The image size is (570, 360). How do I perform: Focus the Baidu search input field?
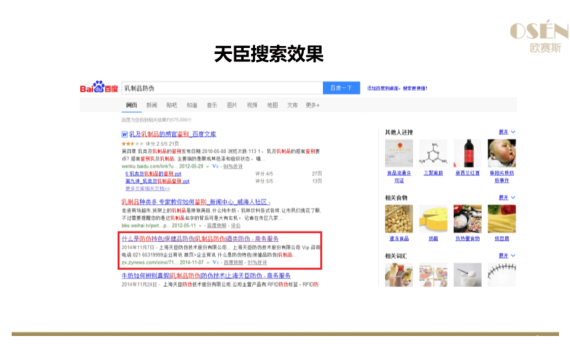pyautogui.click(x=222, y=88)
